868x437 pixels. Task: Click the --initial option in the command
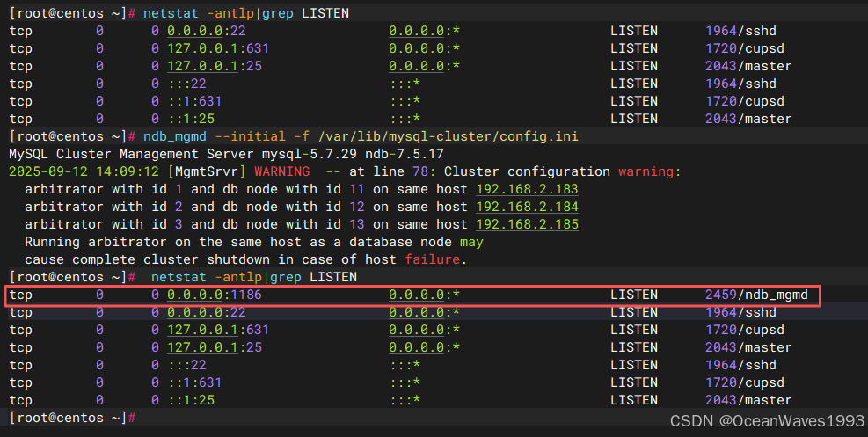click(251, 136)
